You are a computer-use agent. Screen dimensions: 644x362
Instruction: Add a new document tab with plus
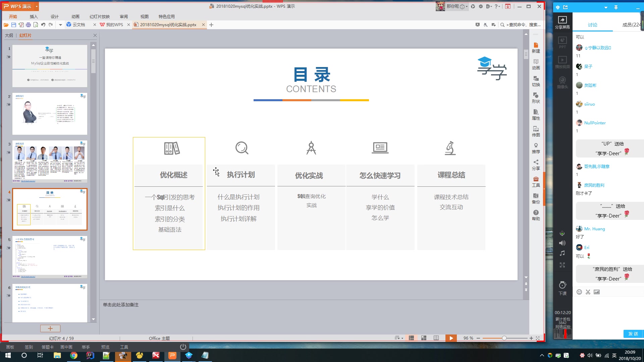[x=211, y=25]
